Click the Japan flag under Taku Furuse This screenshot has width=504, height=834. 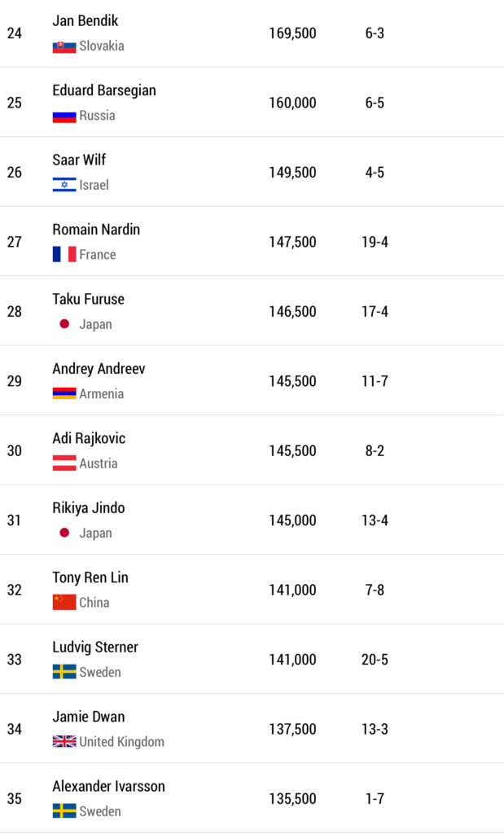pyautogui.click(x=64, y=324)
